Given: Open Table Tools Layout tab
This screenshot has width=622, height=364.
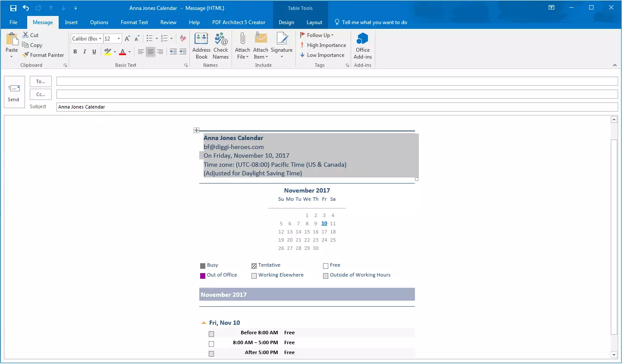Looking at the screenshot, I should [314, 22].
